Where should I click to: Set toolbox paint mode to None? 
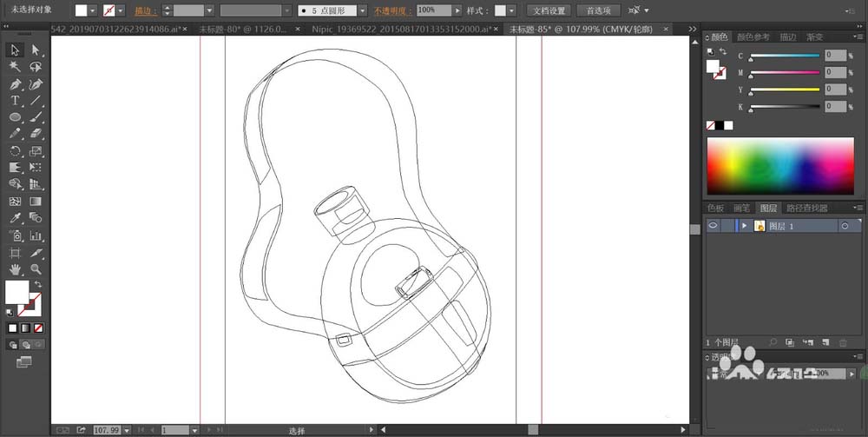click(38, 328)
